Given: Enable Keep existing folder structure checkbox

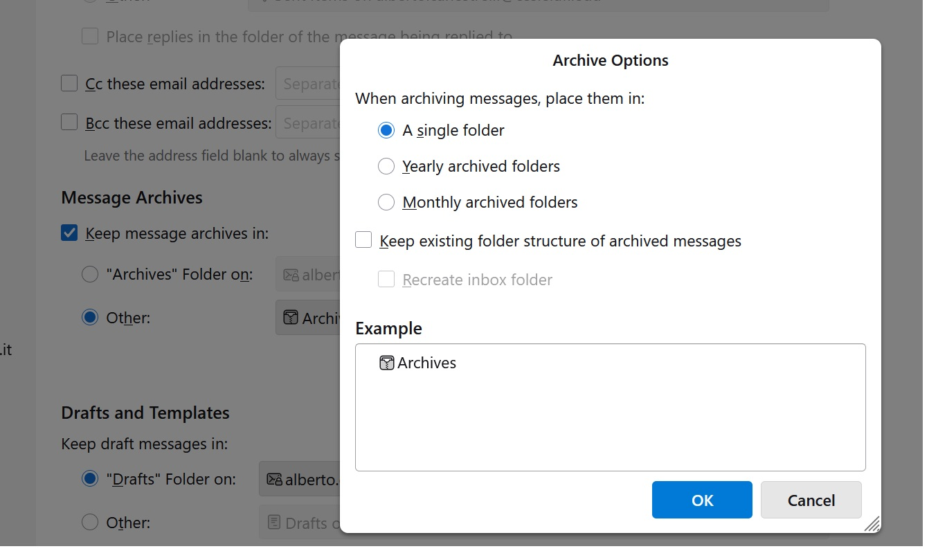Looking at the screenshot, I should point(364,241).
